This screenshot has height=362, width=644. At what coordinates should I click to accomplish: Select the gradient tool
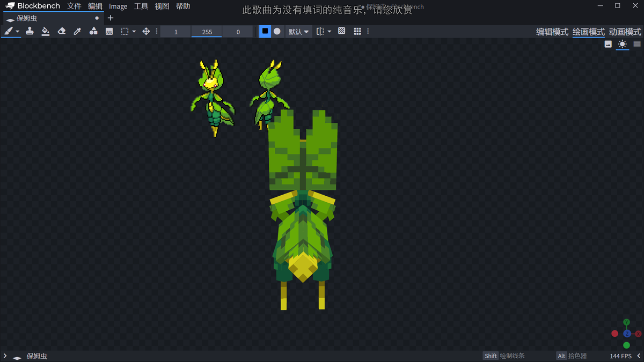click(x=109, y=31)
